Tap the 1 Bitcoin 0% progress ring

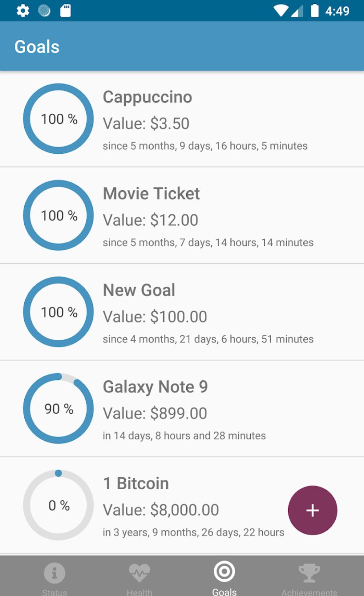(x=58, y=505)
